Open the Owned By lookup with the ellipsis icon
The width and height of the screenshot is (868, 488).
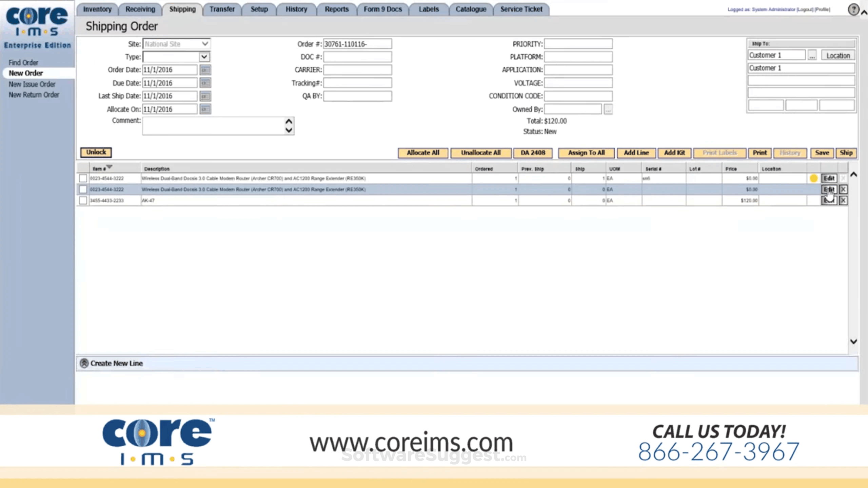coord(608,109)
